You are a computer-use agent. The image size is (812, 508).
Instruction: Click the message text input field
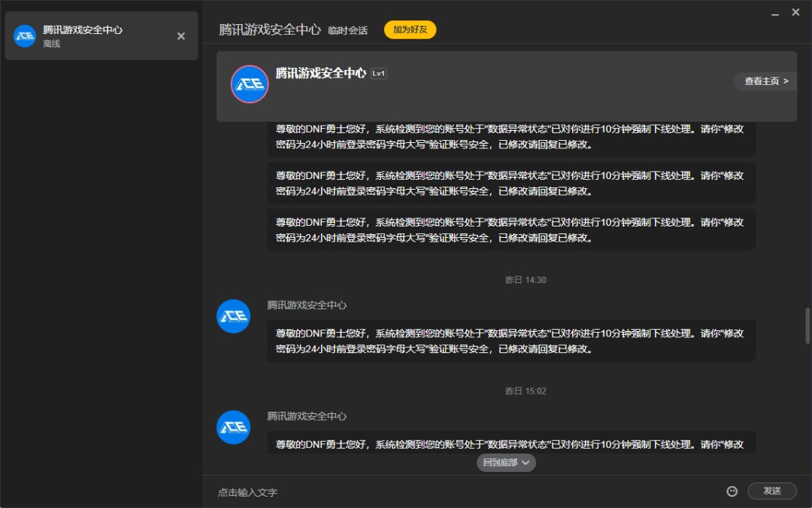466,492
